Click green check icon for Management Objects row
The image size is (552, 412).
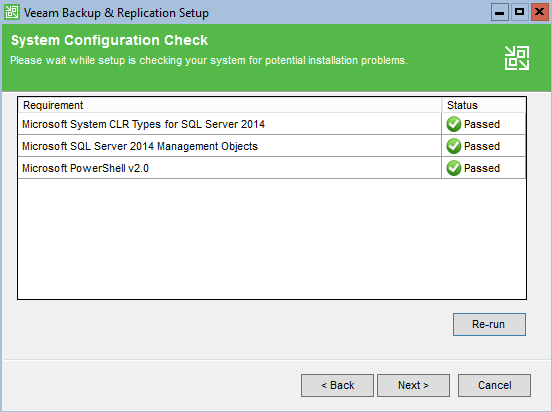[453, 146]
